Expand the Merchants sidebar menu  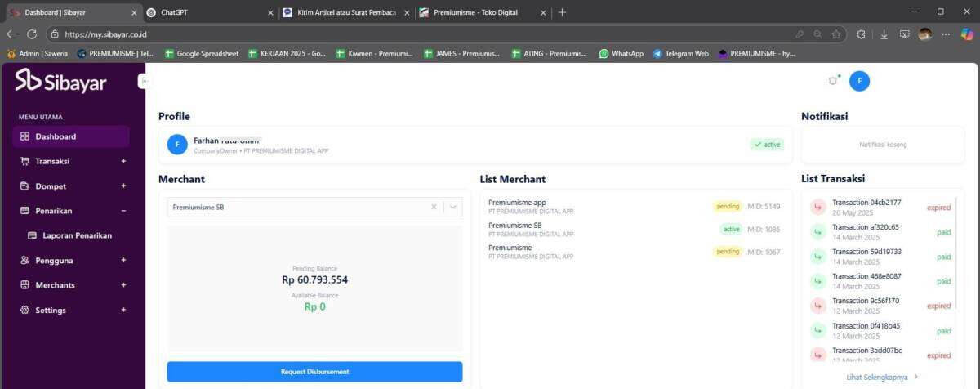pos(73,285)
